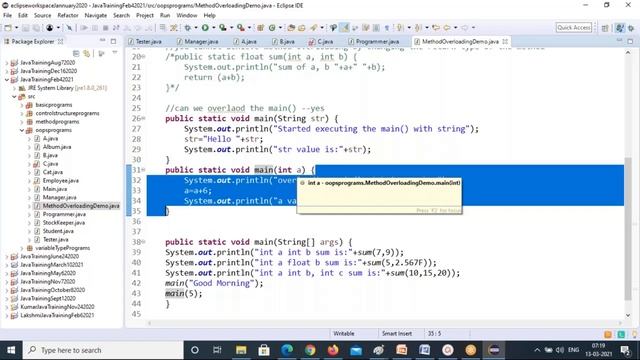This screenshot has height=360, width=640.
Task: Switch to the Java perspective icon
Action: (620, 28)
